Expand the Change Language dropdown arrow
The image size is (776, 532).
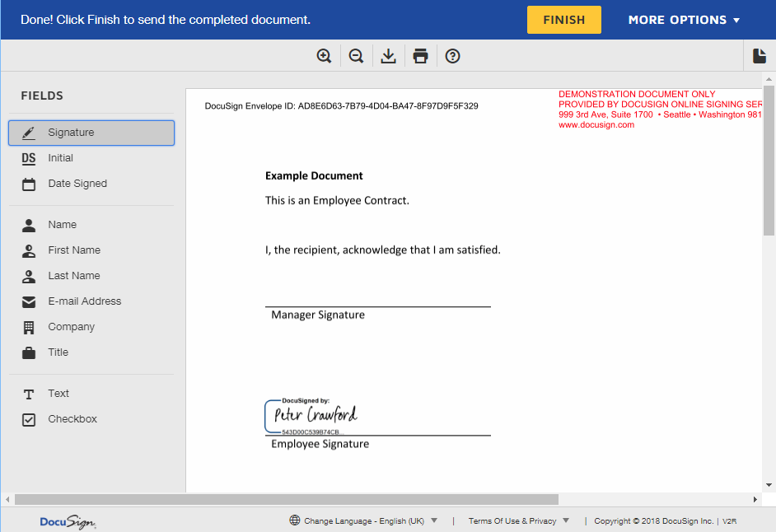tap(434, 520)
